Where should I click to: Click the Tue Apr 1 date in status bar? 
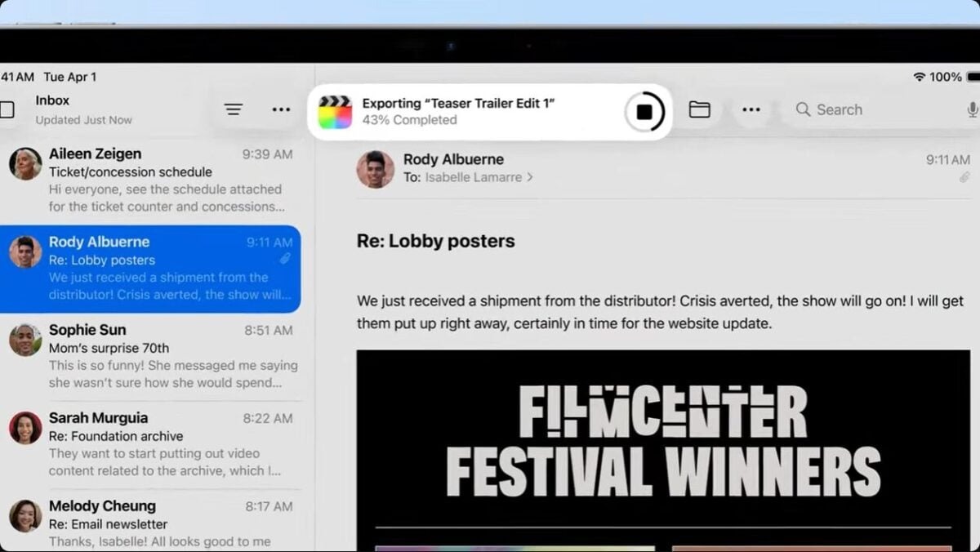coord(71,76)
